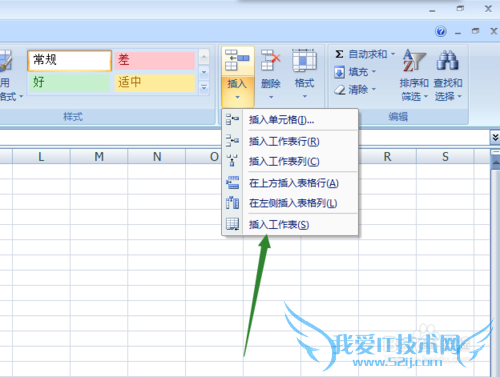Move styles gallery up one row
This screenshot has width=500, height=377.
tap(204, 57)
